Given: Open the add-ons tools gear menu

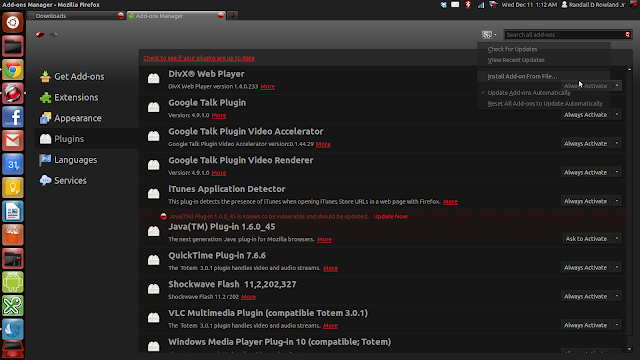Looking at the screenshot, I should click(x=489, y=35).
